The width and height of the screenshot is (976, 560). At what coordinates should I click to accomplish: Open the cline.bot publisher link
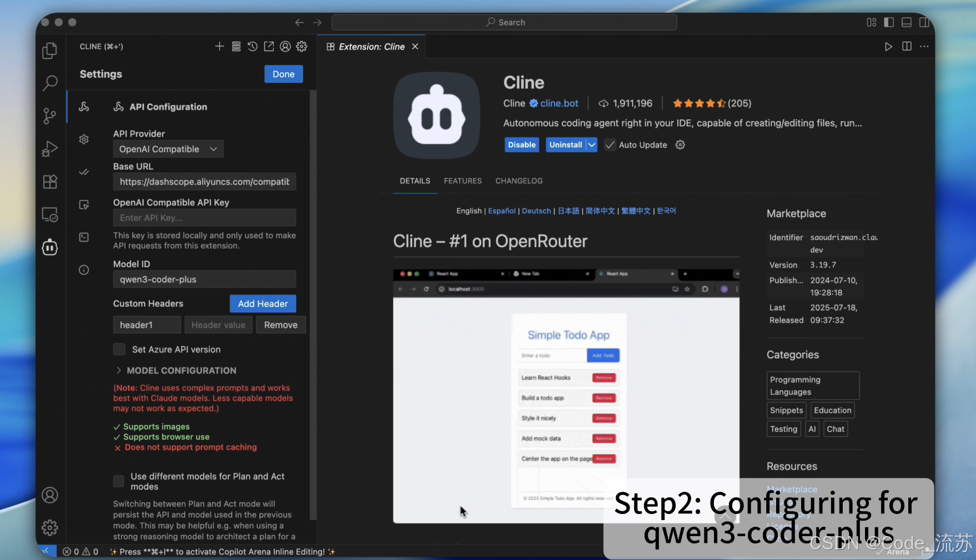click(559, 103)
